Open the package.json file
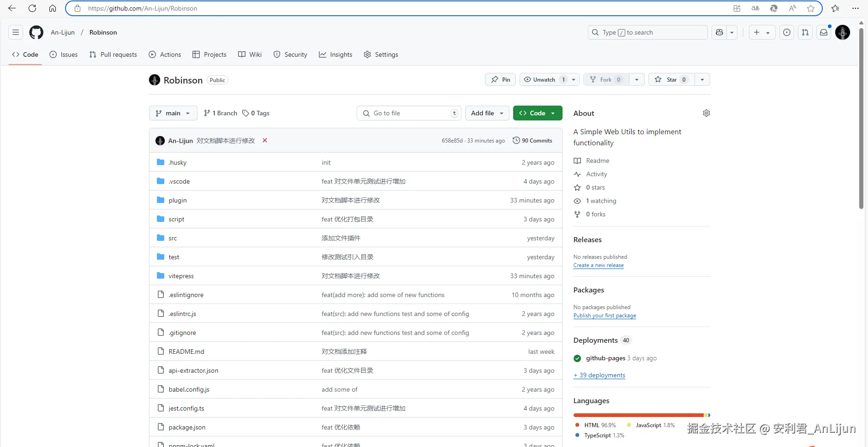The image size is (868, 447). (x=187, y=427)
